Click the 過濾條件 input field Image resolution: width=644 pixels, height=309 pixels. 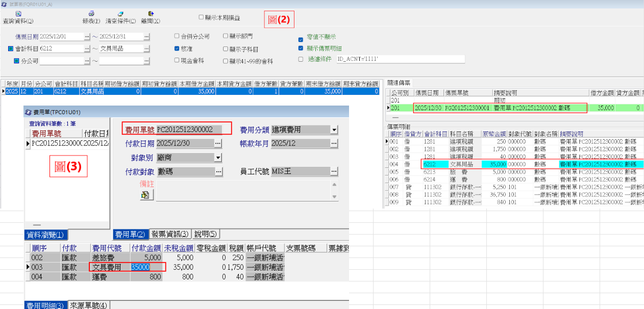pos(400,59)
